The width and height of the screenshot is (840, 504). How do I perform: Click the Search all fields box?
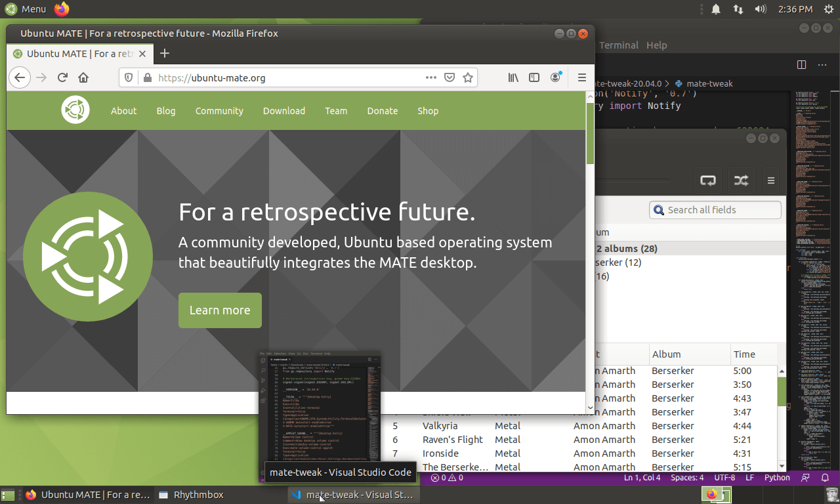tap(715, 210)
